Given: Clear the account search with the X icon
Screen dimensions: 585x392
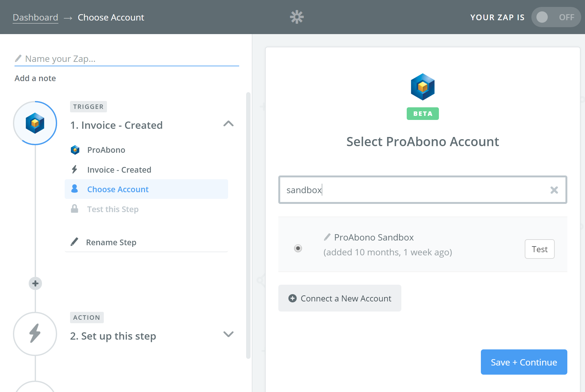Looking at the screenshot, I should [x=554, y=190].
